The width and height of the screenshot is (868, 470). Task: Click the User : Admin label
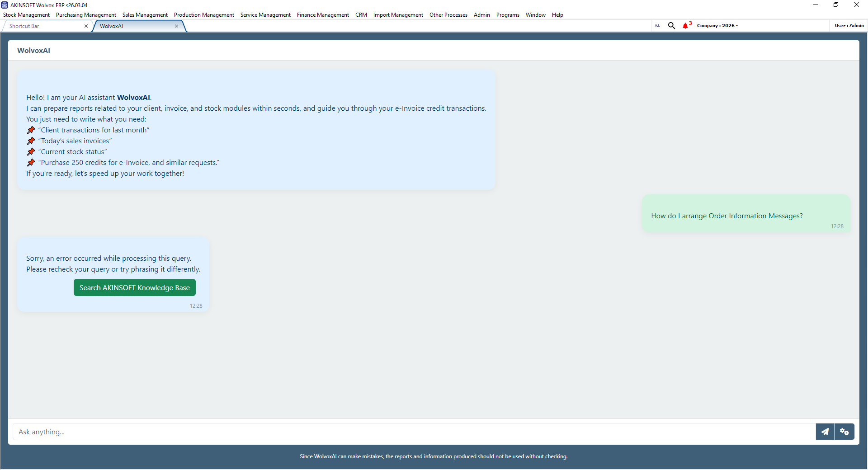coord(849,26)
